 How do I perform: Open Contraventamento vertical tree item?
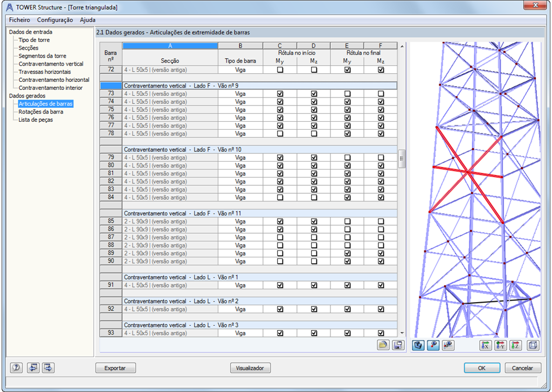pos(51,64)
